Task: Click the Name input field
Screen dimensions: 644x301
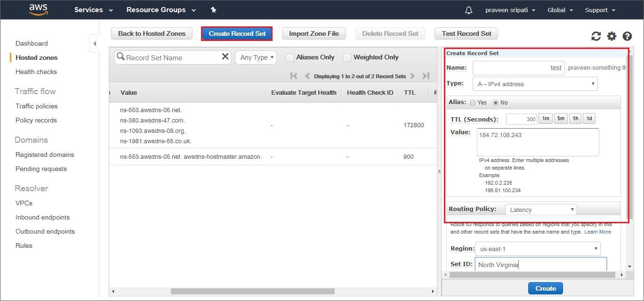Action: [518, 68]
